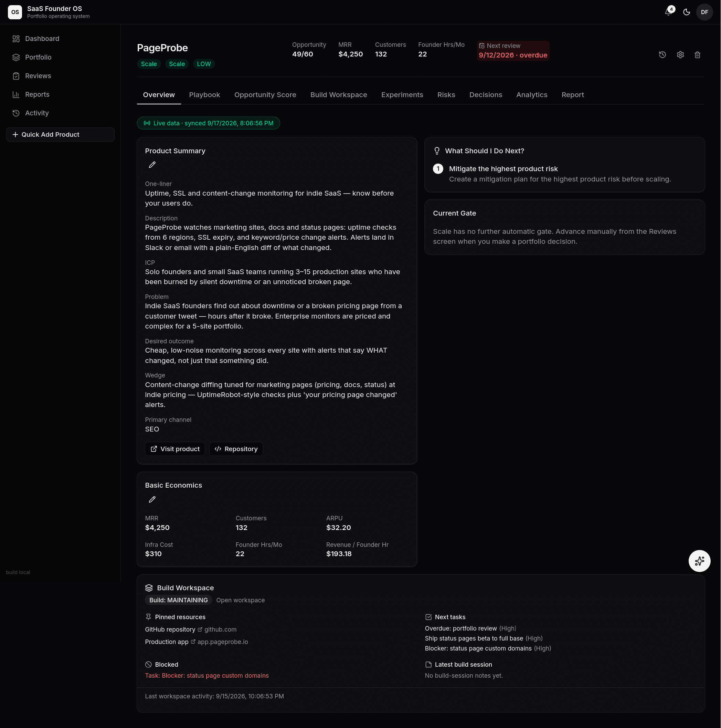Open the Opportunity Score tab

pos(265,95)
